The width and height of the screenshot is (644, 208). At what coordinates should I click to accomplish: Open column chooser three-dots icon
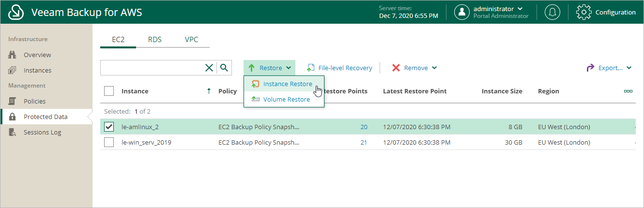click(628, 91)
